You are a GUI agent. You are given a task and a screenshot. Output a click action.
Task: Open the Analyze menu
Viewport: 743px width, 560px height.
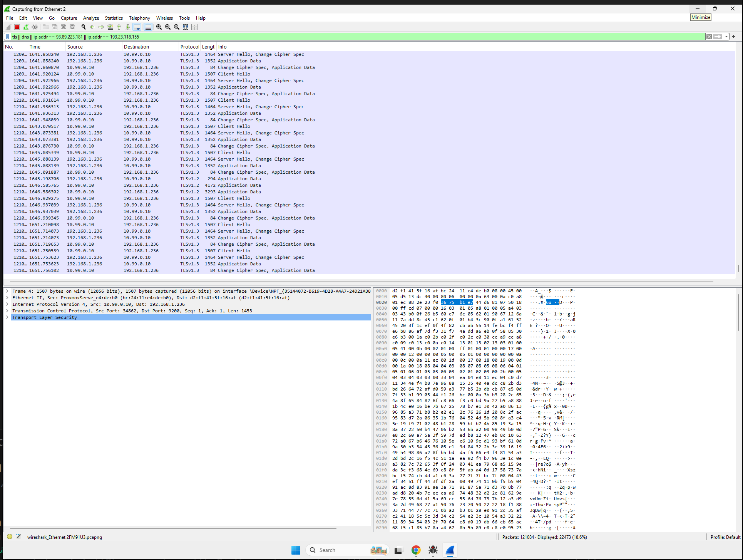(91, 18)
